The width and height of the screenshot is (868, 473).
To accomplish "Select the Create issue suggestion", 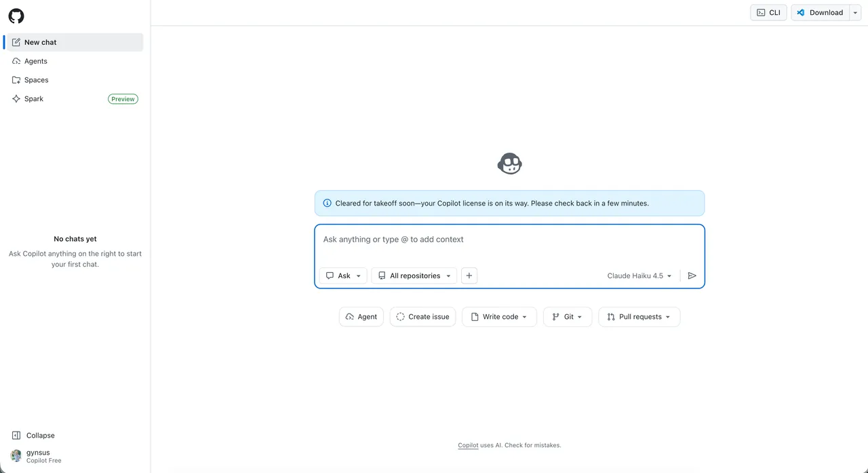I will pyautogui.click(x=422, y=317).
